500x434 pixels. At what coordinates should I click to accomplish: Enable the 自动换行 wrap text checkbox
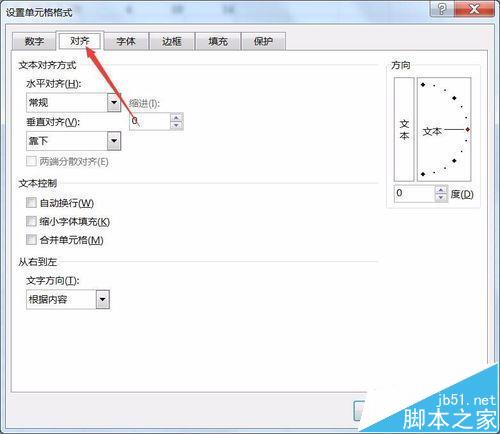point(31,202)
